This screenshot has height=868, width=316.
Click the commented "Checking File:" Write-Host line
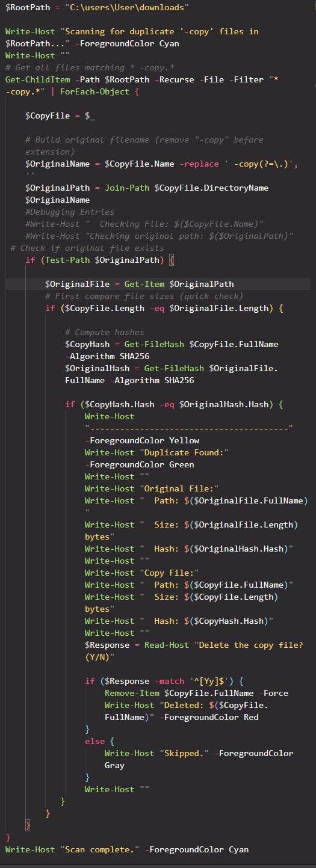[x=144, y=224]
